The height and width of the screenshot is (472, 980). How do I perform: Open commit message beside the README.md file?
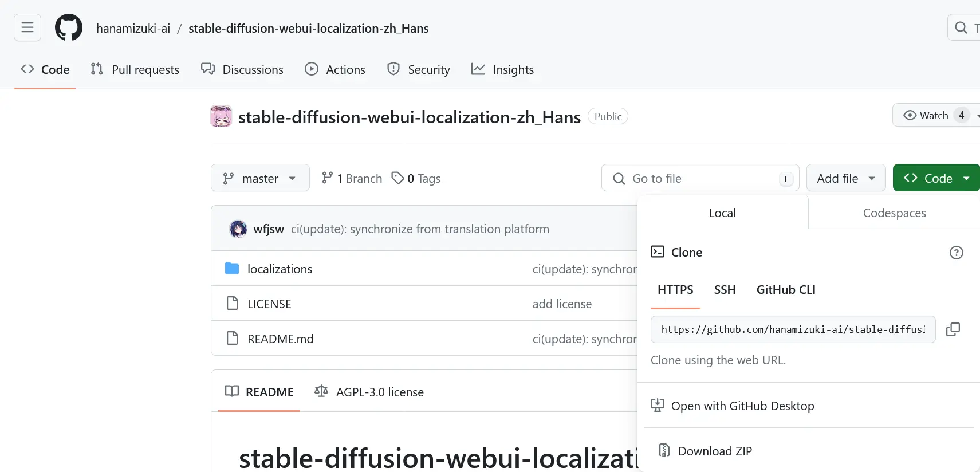(x=584, y=339)
